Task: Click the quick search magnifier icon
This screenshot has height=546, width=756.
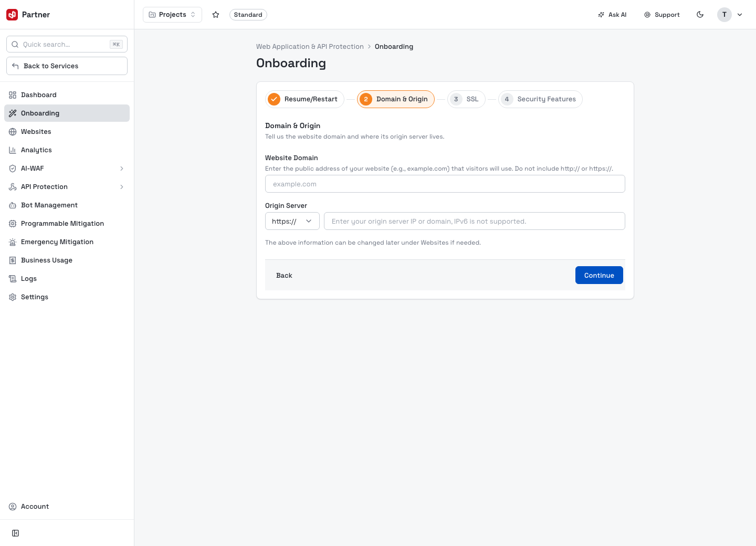Action: tap(15, 45)
